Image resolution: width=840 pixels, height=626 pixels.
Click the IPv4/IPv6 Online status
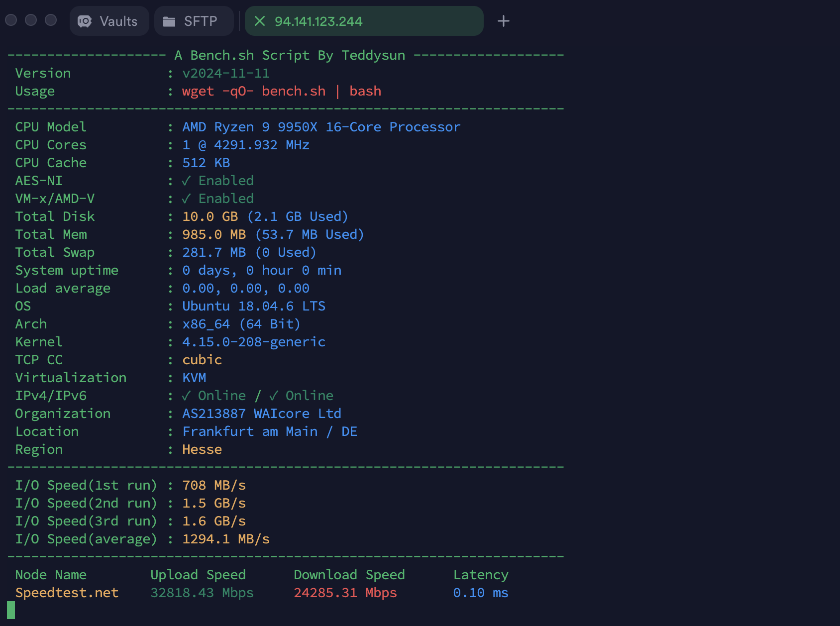coord(258,396)
